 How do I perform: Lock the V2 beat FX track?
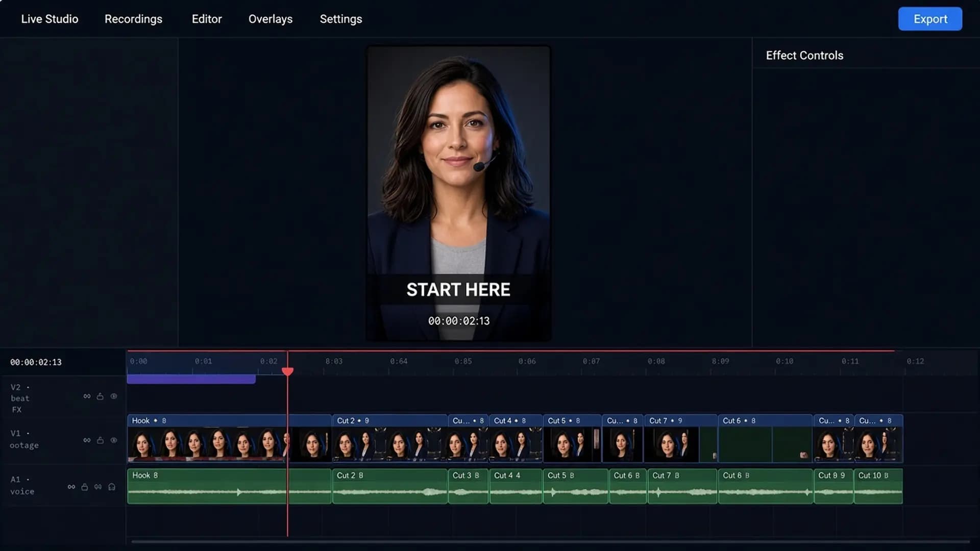point(100,396)
